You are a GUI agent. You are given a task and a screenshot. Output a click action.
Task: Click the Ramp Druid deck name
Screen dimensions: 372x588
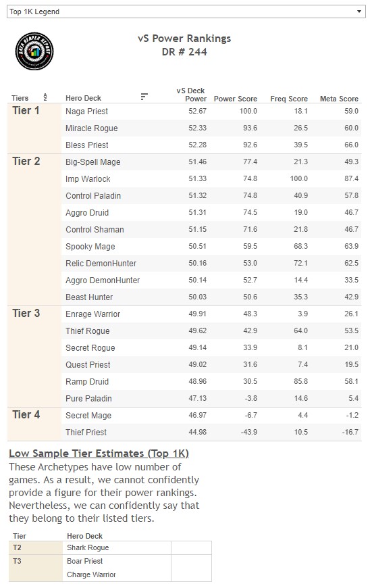pos(87,381)
